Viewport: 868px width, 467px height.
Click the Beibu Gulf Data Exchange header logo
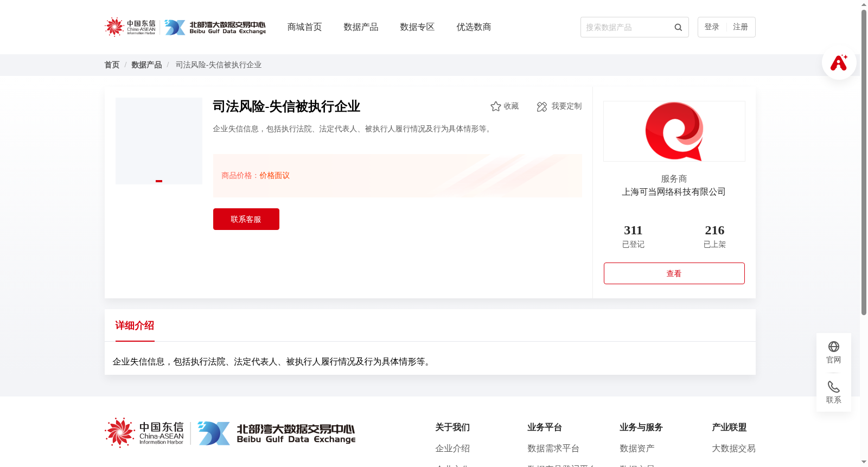click(215, 27)
